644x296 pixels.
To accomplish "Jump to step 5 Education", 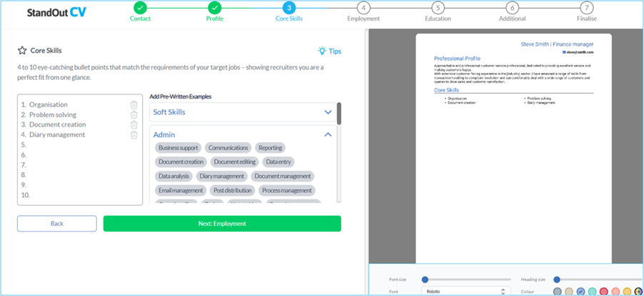I will [x=438, y=8].
